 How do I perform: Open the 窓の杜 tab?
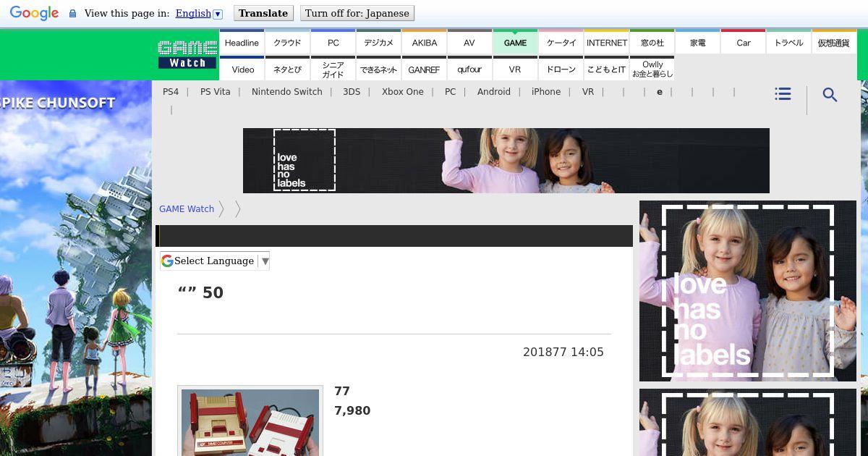(x=652, y=42)
